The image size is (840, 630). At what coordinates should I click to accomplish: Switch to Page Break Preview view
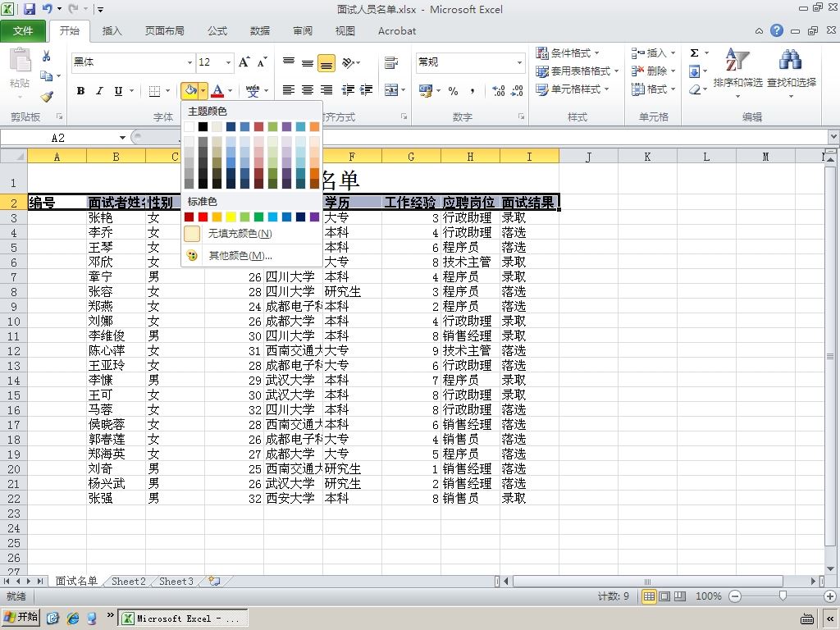click(680, 596)
